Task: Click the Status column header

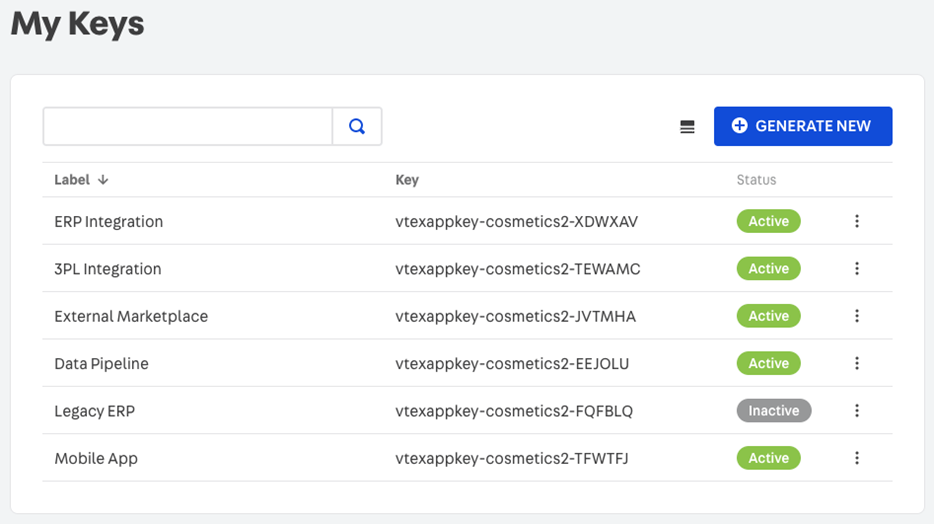Action: pyautogui.click(x=756, y=180)
